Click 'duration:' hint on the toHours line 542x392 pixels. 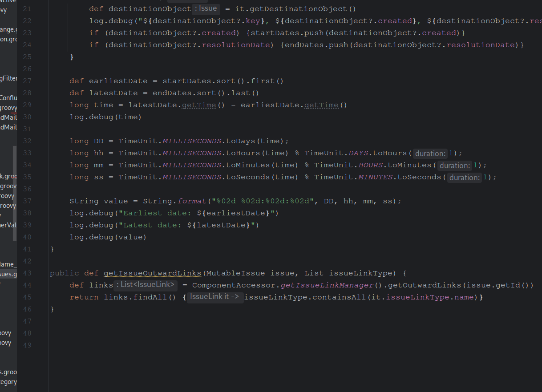click(x=429, y=154)
